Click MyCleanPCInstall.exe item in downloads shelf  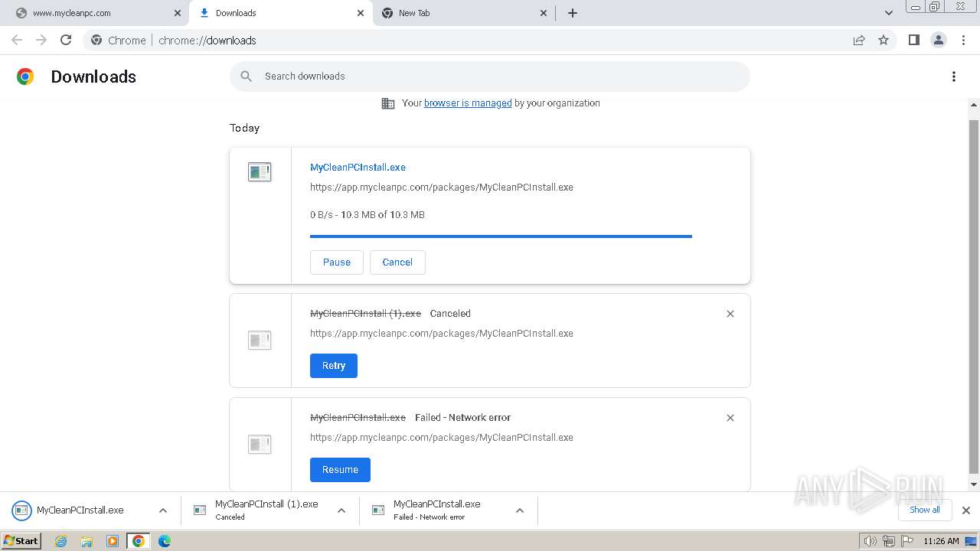pyautogui.click(x=80, y=510)
